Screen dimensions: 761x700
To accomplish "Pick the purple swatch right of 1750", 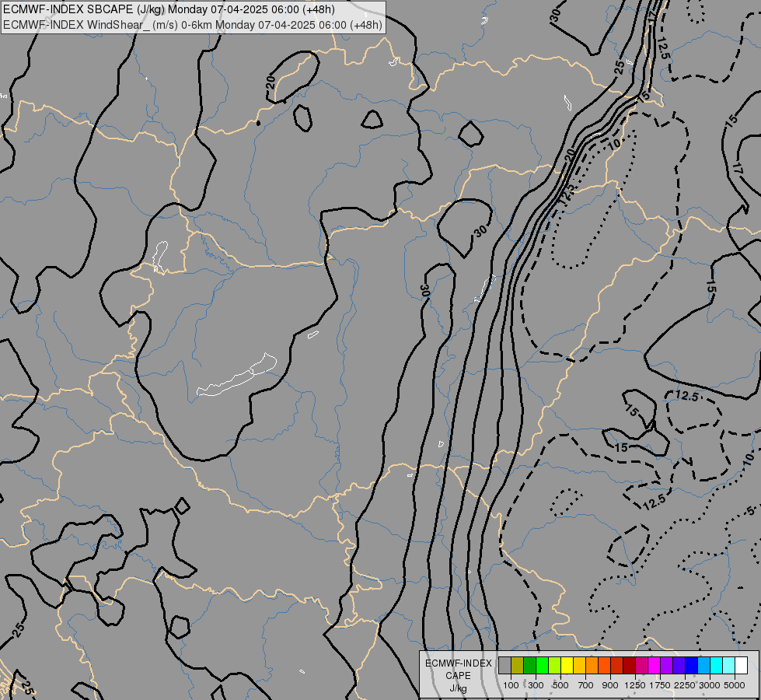I will [666, 666].
